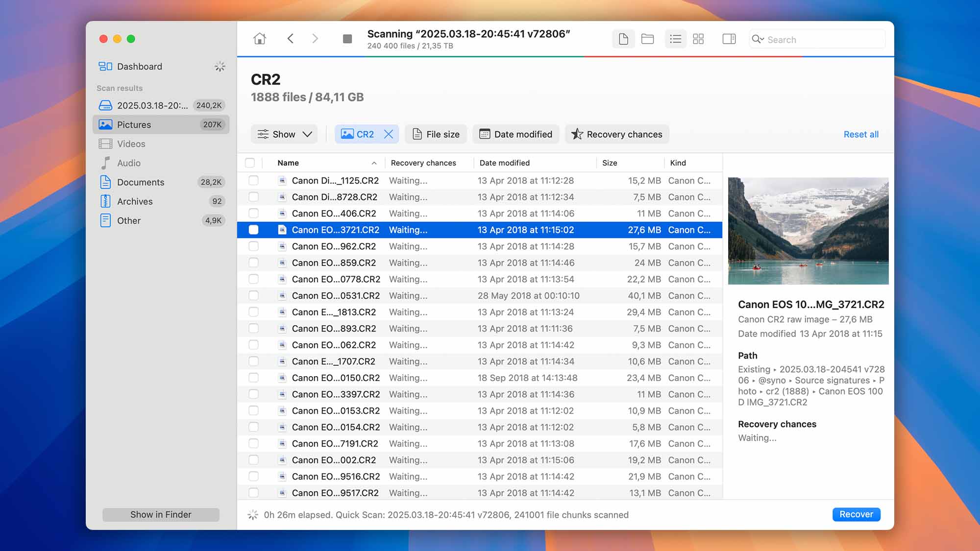Sort by Kind column header
This screenshot has height=551, width=980.
(693, 163)
